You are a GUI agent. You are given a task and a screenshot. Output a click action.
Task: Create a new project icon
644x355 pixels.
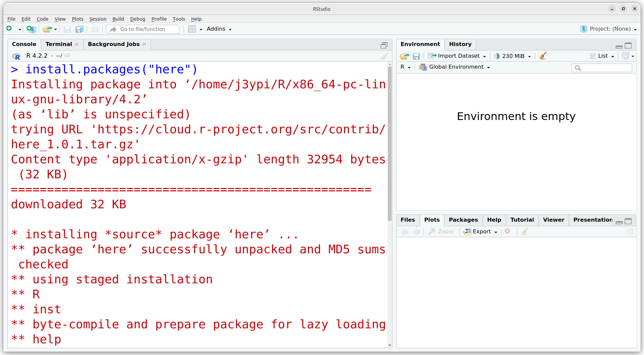point(31,29)
